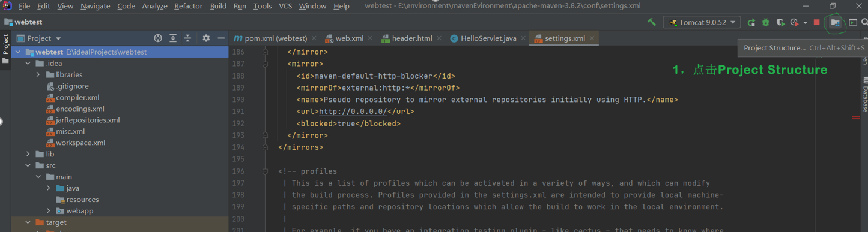This screenshot has height=232, width=868.
Task: Collapse the mirror tag fold at line 187
Action: tap(265, 64)
